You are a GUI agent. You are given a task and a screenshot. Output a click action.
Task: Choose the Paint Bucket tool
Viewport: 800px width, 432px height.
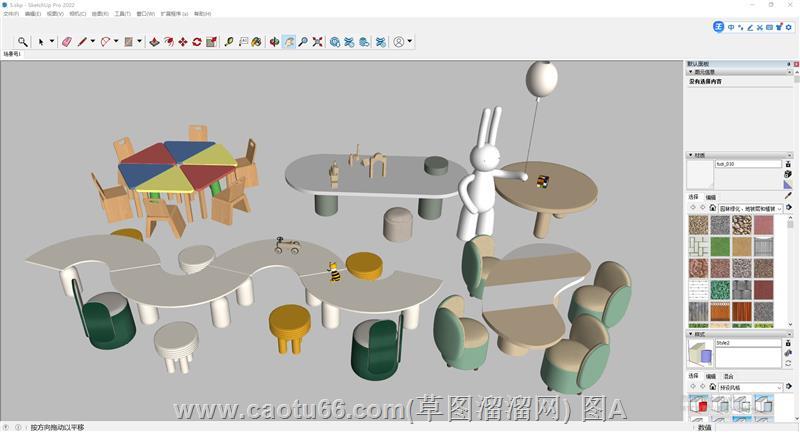point(257,42)
